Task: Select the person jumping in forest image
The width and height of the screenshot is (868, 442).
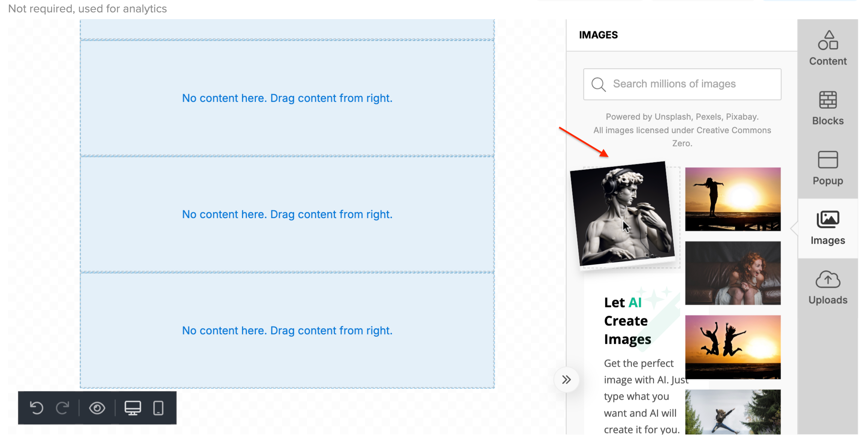Action: point(733,412)
